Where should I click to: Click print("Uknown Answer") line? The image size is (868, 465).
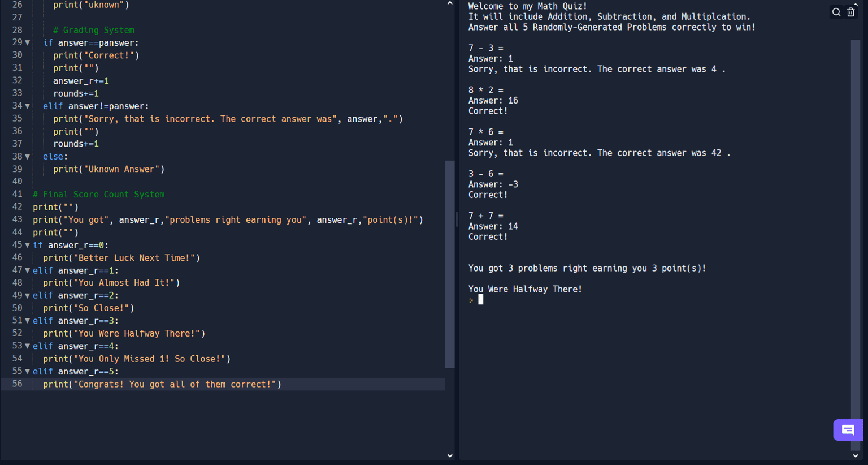(109, 169)
